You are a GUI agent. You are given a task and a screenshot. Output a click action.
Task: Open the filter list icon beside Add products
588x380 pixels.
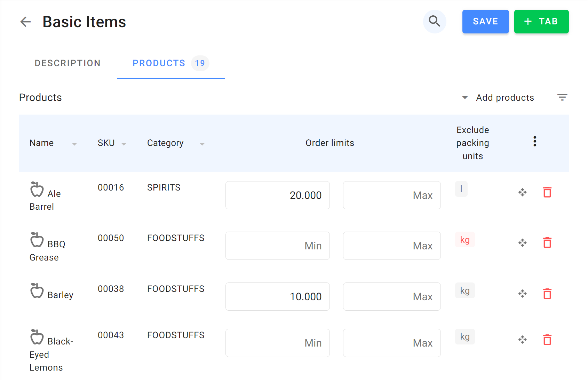pyautogui.click(x=562, y=98)
